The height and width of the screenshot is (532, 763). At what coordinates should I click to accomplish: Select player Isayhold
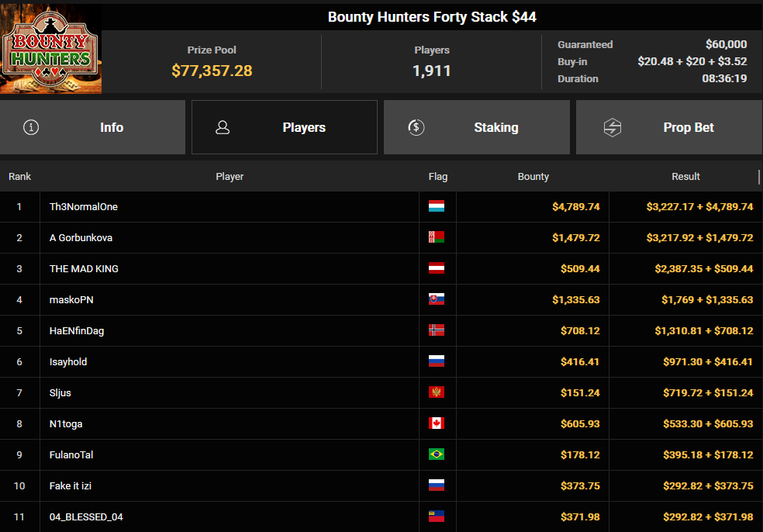(x=68, y=362)
